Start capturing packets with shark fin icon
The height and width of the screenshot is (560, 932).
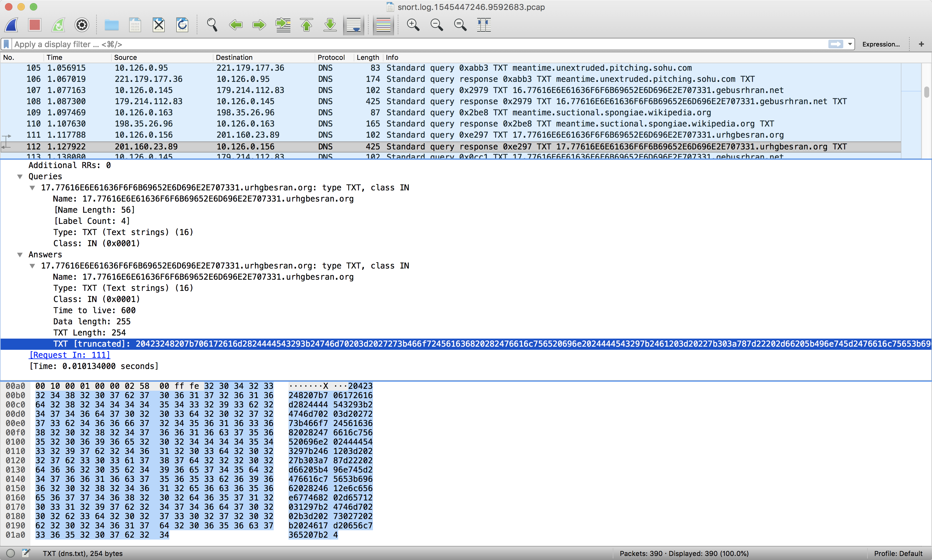[x=11, y=25]
